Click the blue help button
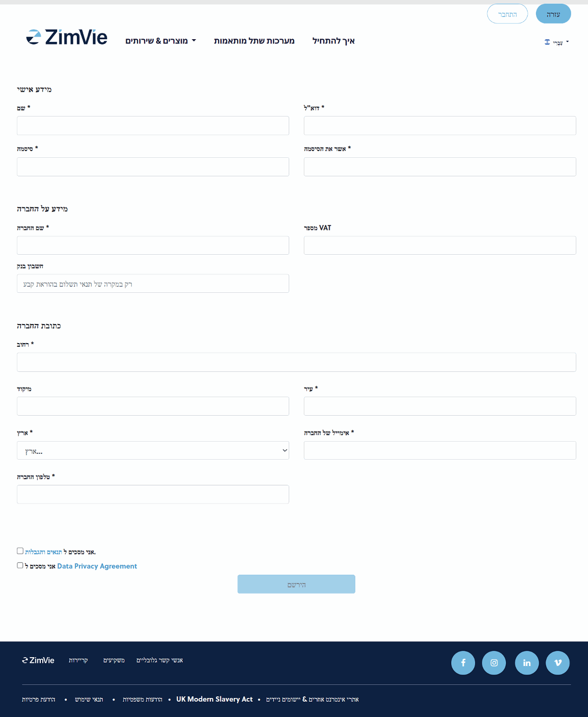Image resolution: width=588 pixels, height=717 pixels. (553, 14)
